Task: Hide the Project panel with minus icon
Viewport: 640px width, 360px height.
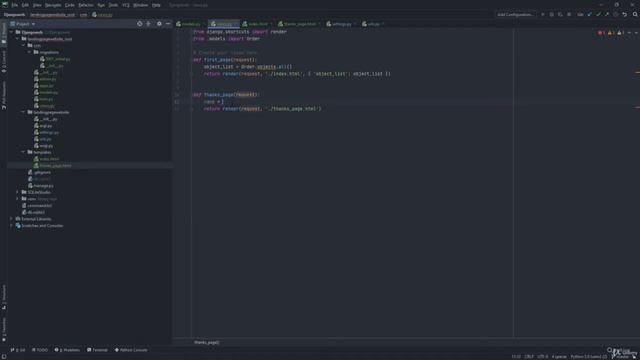Action: coord(168,24)
